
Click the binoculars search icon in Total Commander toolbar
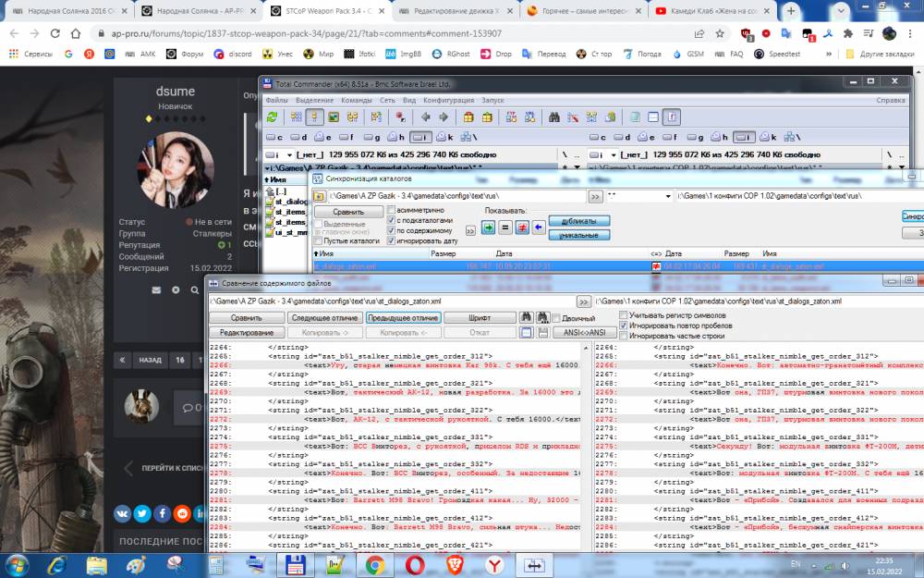click(554, 117)
